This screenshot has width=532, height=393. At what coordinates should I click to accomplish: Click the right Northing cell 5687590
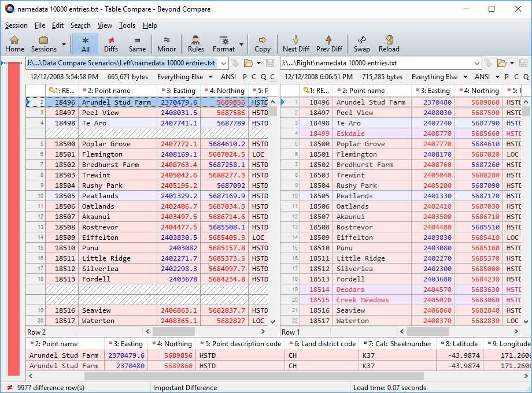tap(479, 113)
